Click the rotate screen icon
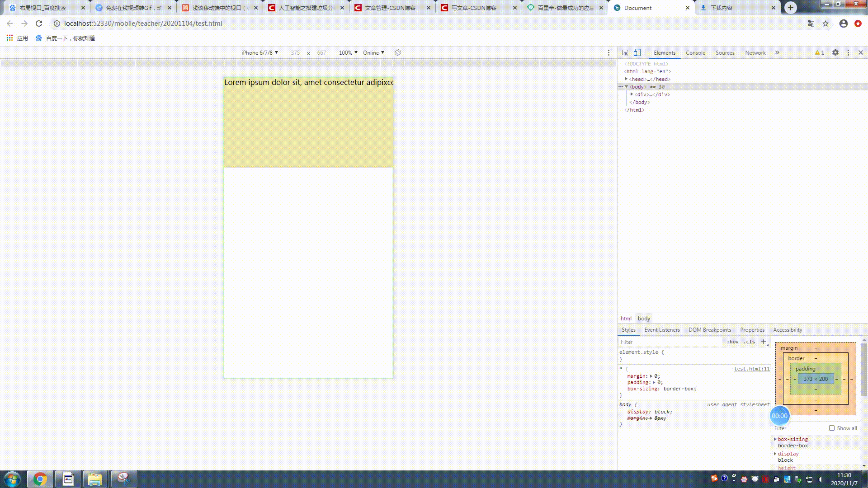The width and height of the screenshot is (868, 488). 398,53
